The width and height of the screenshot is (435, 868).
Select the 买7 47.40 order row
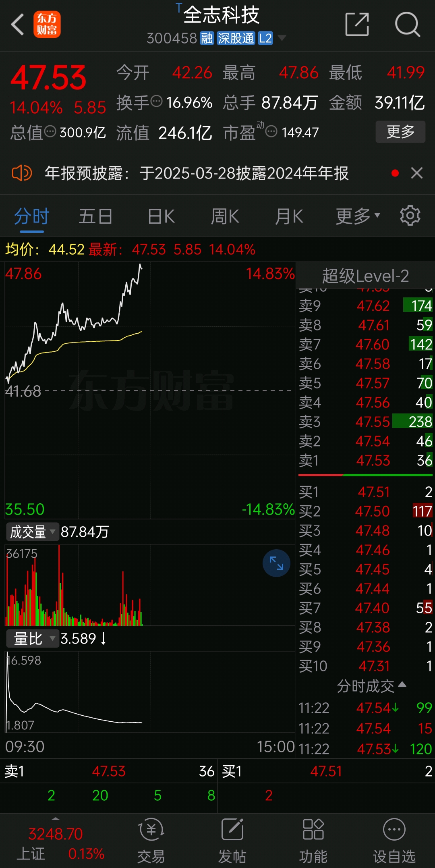coord(365,608)
